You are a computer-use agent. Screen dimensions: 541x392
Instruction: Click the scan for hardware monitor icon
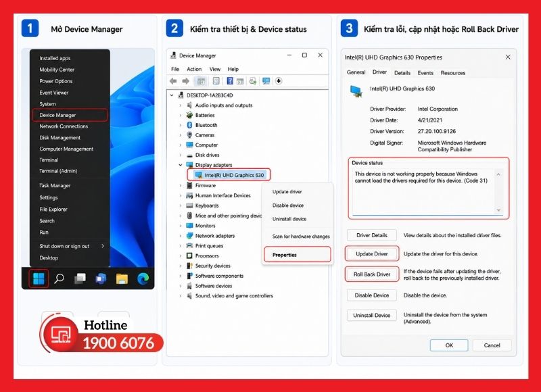click(x=266, y=81)
